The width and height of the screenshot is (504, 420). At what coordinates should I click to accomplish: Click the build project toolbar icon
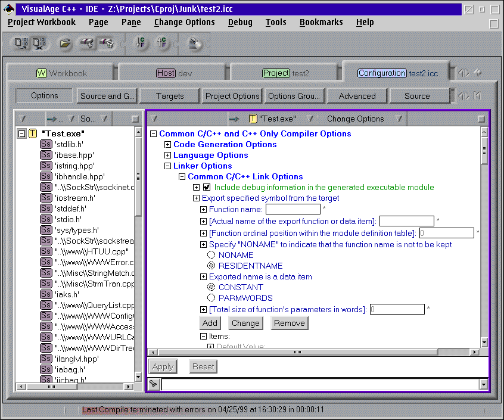[21, 43]
